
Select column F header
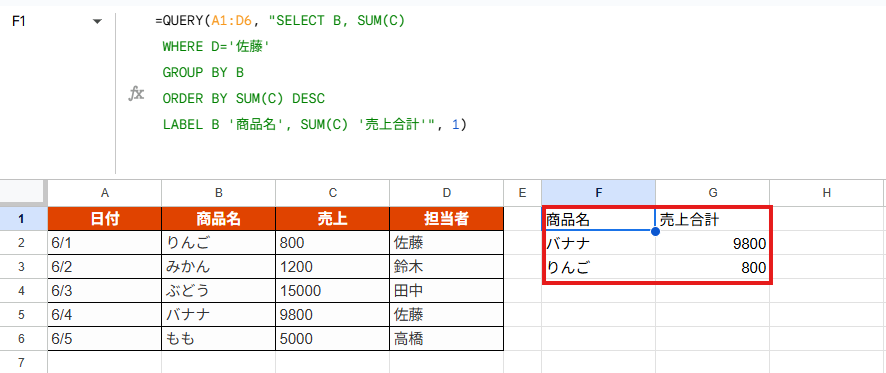click(599, 193)
